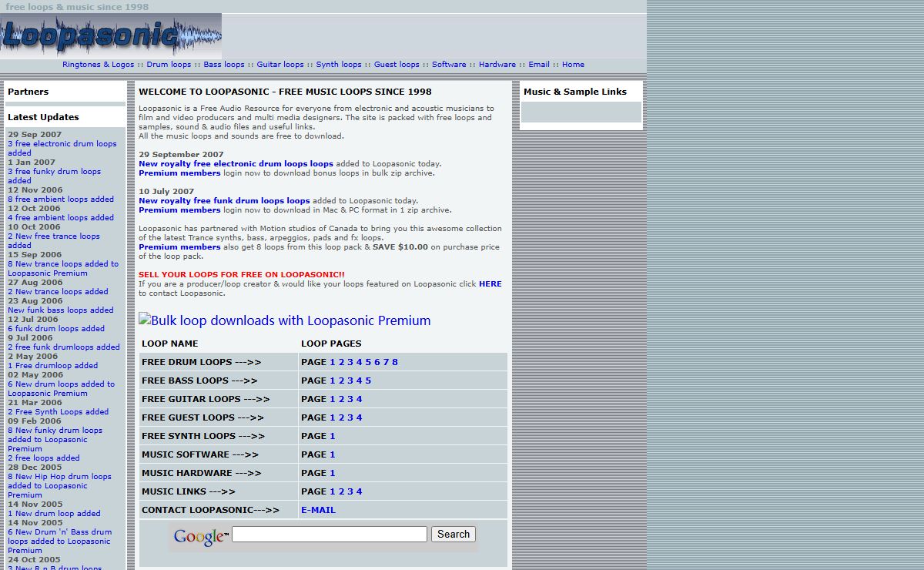Click the Search button
Viewport: 924px width, 570px height.
(x=454, y=535)
